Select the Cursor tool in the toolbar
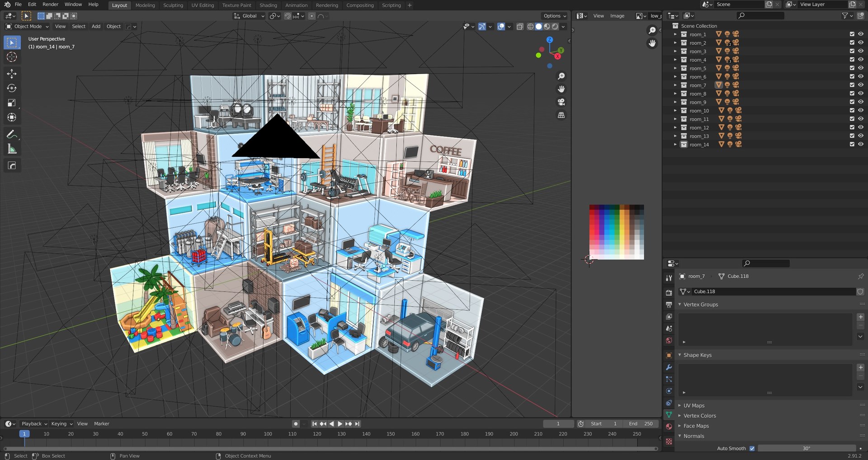The width and height of the screenshot is (868, 460). pos(12,57)
